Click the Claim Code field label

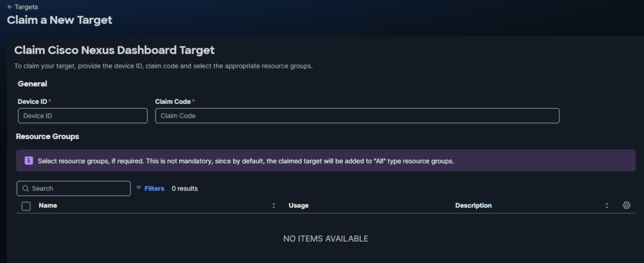[x=173, y=101]
